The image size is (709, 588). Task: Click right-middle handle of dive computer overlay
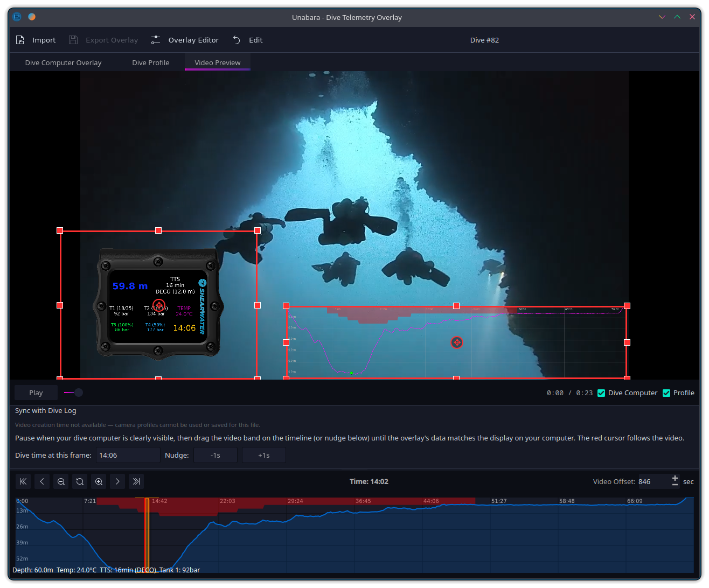coord(258,305)
